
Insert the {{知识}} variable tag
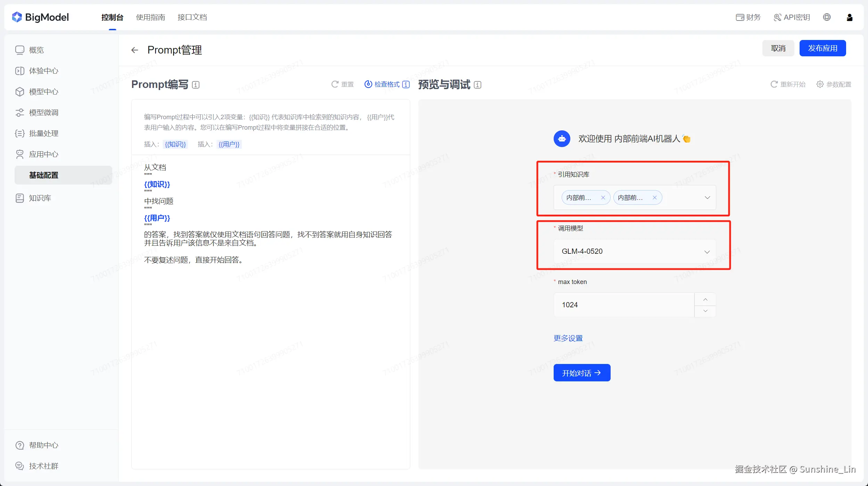click(175, 144)
